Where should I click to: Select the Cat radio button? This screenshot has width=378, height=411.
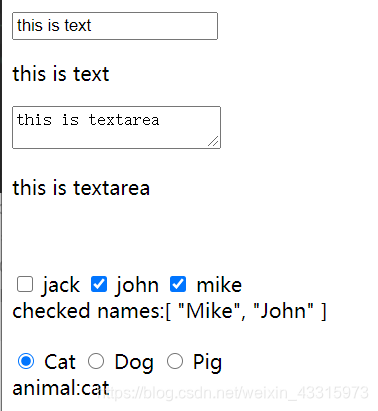coord(26,361)
